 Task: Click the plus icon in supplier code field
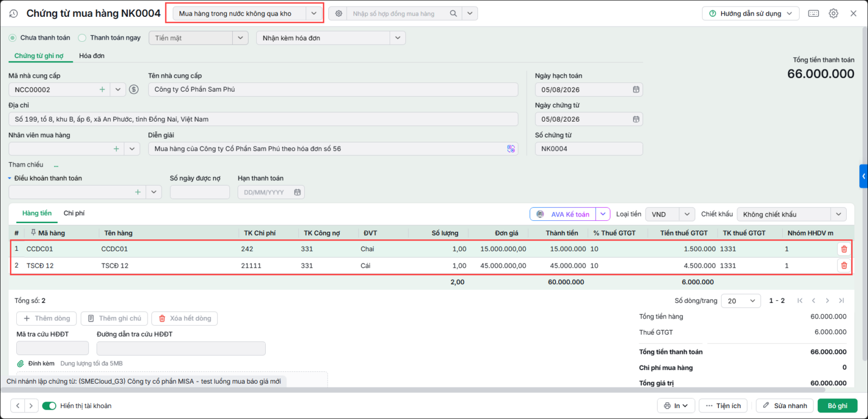102,90
